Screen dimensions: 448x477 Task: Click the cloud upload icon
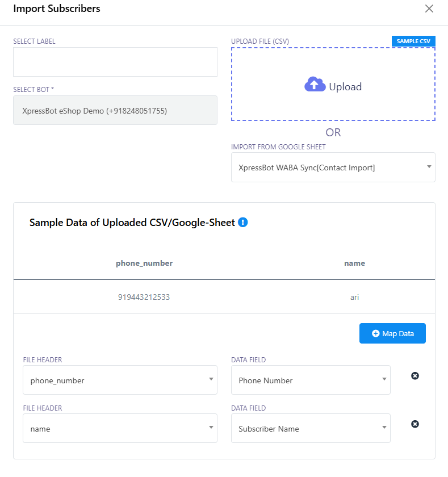[x=315, y=85]
